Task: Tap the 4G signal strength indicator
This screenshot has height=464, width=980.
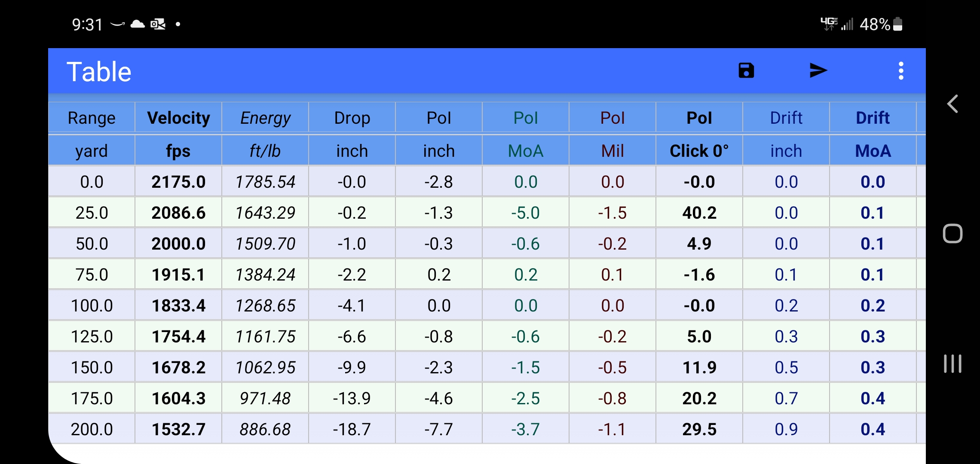Action: [x=837, y=24]
